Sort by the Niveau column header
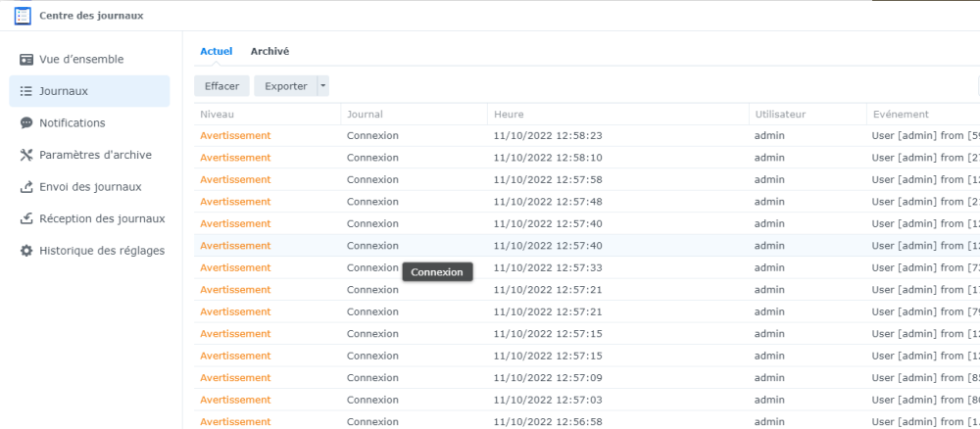This screenshot has width=980, height=429. [218, 115]
